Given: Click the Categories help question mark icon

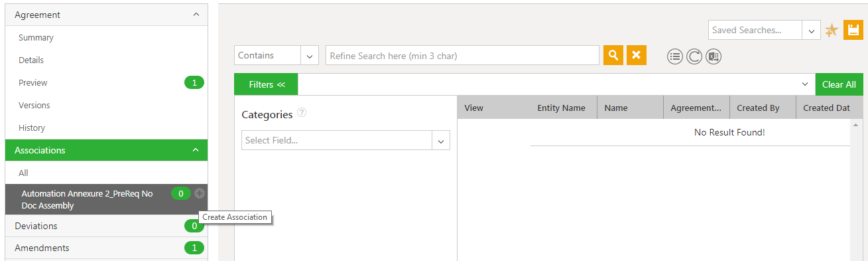Looking at the screenshot, I should pyautogui.click(x=302, y=113).
